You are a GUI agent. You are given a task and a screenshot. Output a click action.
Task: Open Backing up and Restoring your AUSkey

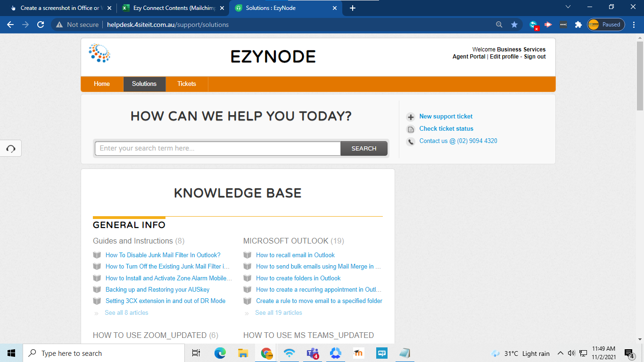[157, 289]
